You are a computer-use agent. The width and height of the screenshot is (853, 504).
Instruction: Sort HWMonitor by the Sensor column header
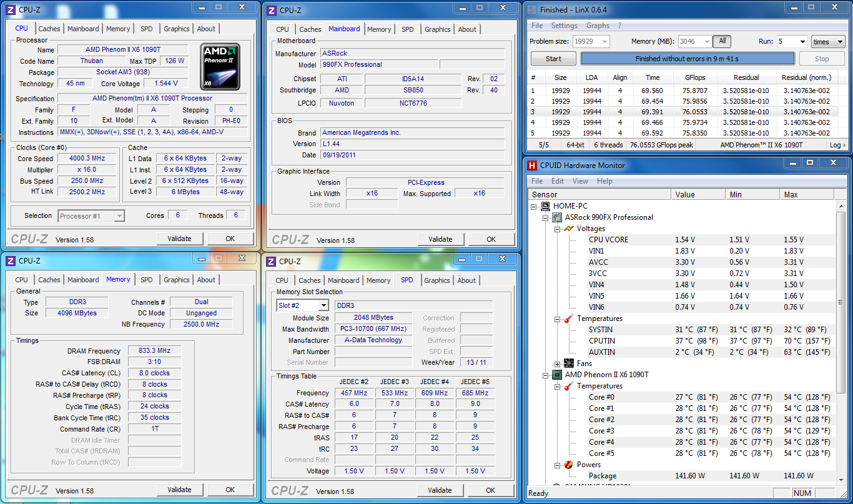point(599,195)
